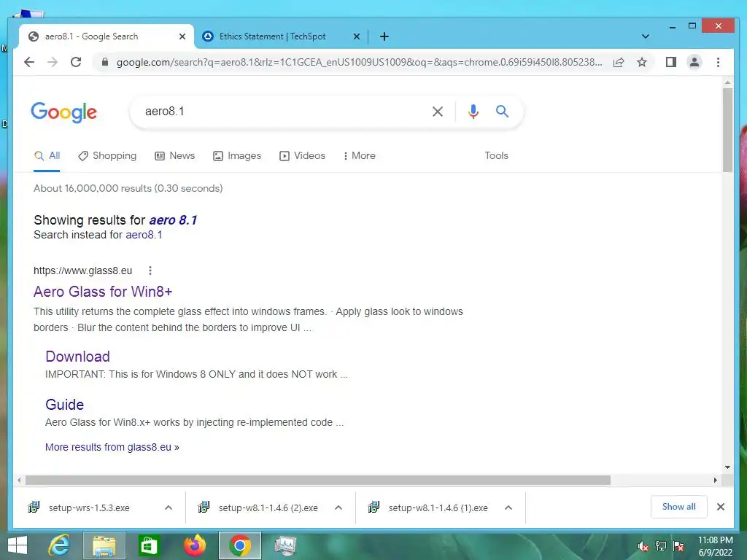Open the setup-w8.1-1.4.6 (2).exe download

268,507
